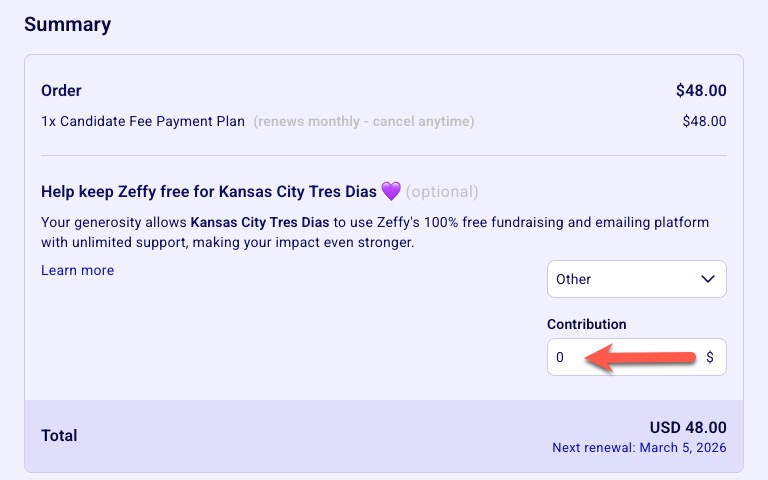The width and height of the screenshot is (768, 480).
Task: Click the red arrow annotation
Action: (640, 358)
